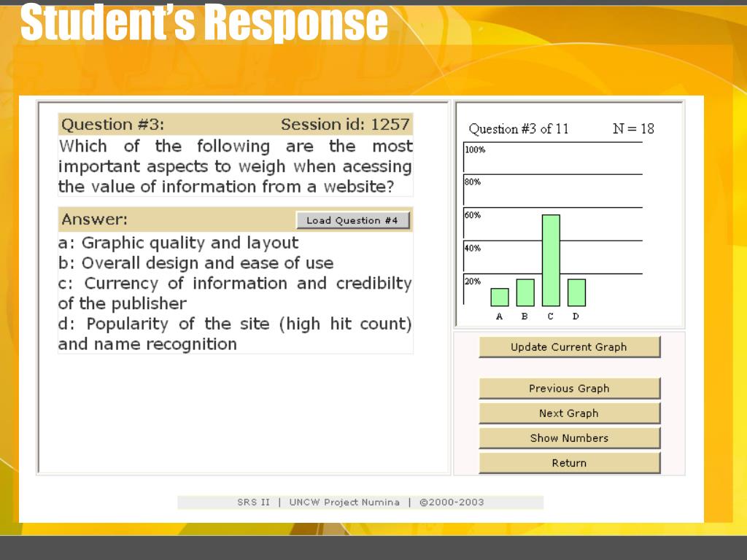
Task: Click bar D in the response graph
Action: 576,292
